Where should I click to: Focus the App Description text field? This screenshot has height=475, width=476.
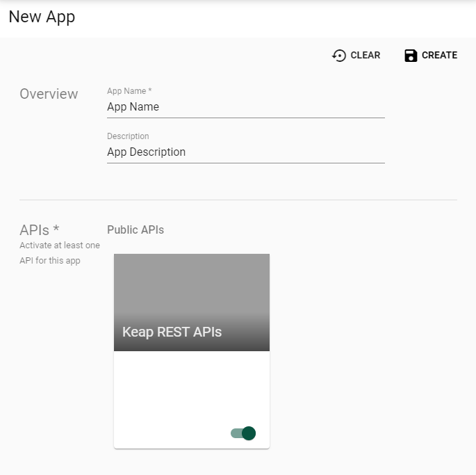coord(246,152)
